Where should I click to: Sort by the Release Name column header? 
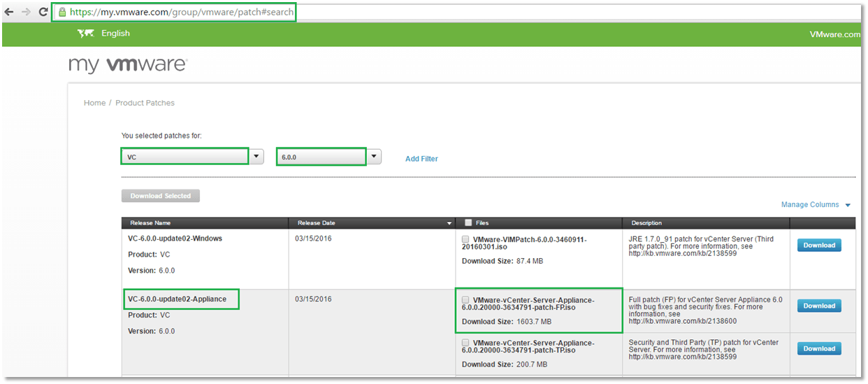[x=150, y=223]
